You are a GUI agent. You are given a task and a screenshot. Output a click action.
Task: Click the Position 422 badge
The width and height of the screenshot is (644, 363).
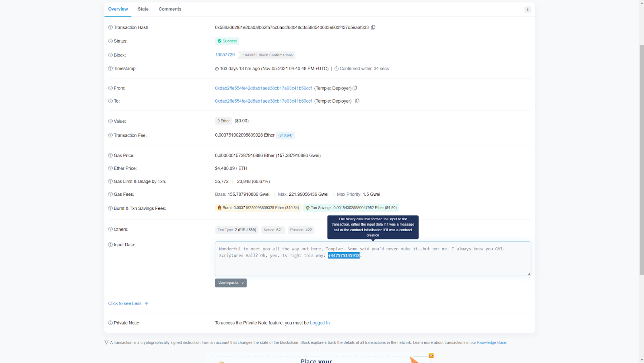[x=301, y=230]
